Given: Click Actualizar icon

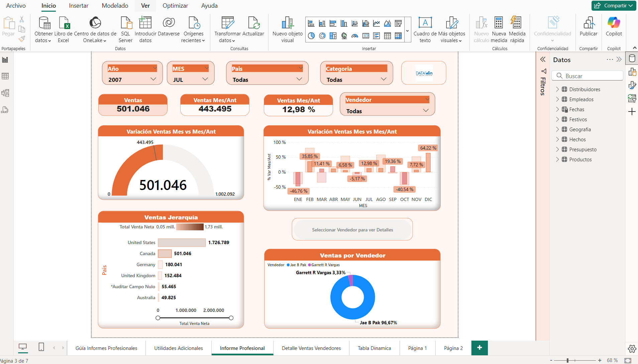Looking at the screenshot, I should (x=253, y=23).
